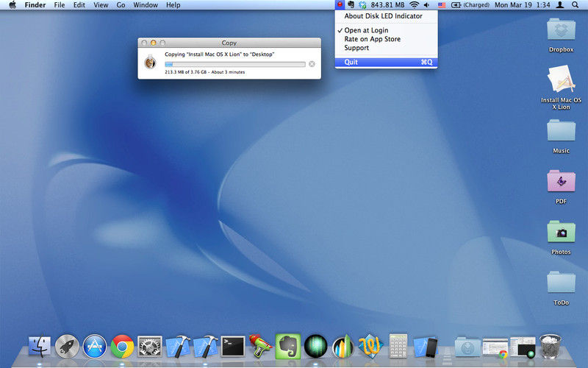This screenshot has height=368, width=588.
Task: Select Quit from the indicator menu
Action: pyautogui.click(x=351, y=62)
